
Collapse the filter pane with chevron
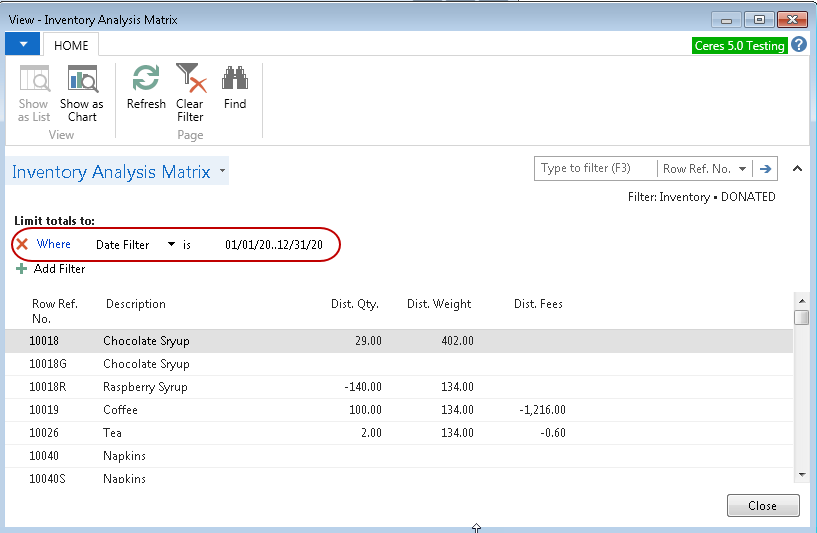point(797,169)
